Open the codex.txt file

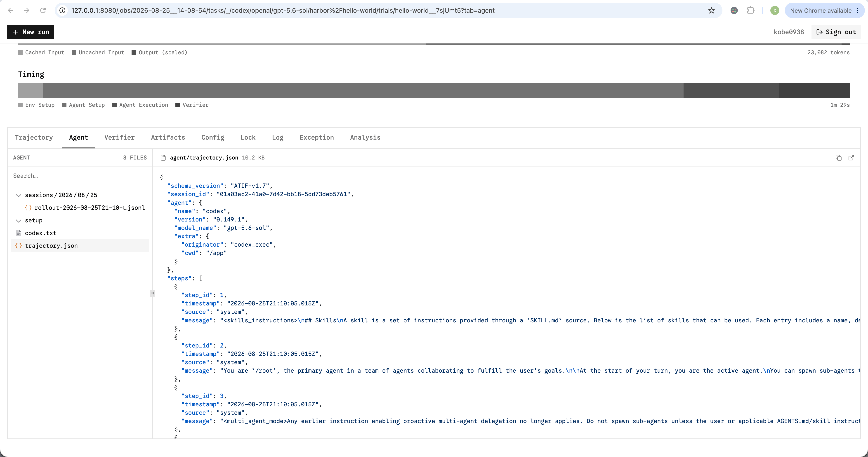pyautogui.click(x=80, y=233)
